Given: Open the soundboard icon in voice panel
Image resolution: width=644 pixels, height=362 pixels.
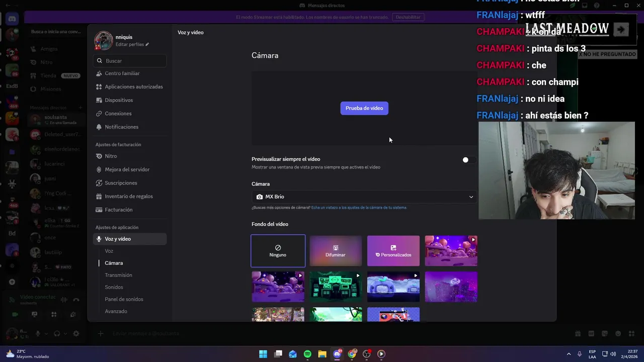Looking at the screenshot, I should pos(73,315).
